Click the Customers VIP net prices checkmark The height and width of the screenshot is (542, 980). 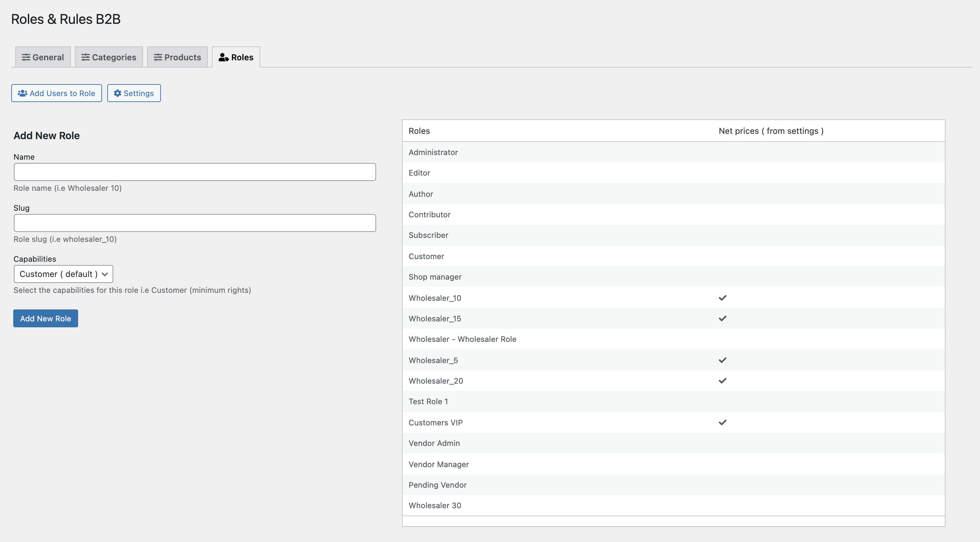pos(722,422)
